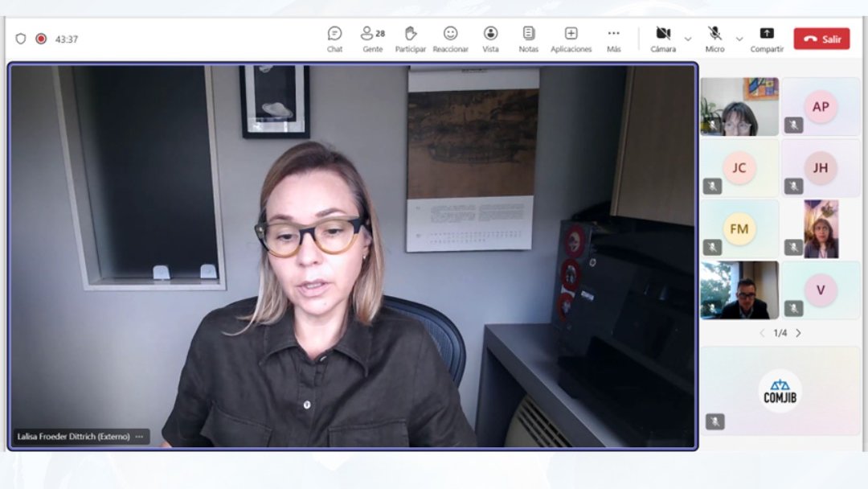Expand the Micro options arrow
The width and height of the screenshot is (868, 489).
pos(739,39)
